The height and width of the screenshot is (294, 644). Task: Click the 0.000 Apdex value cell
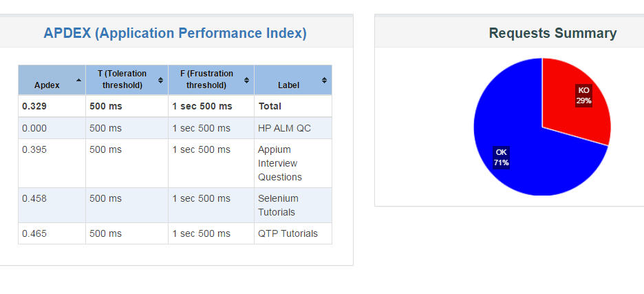tap(34, 128)
